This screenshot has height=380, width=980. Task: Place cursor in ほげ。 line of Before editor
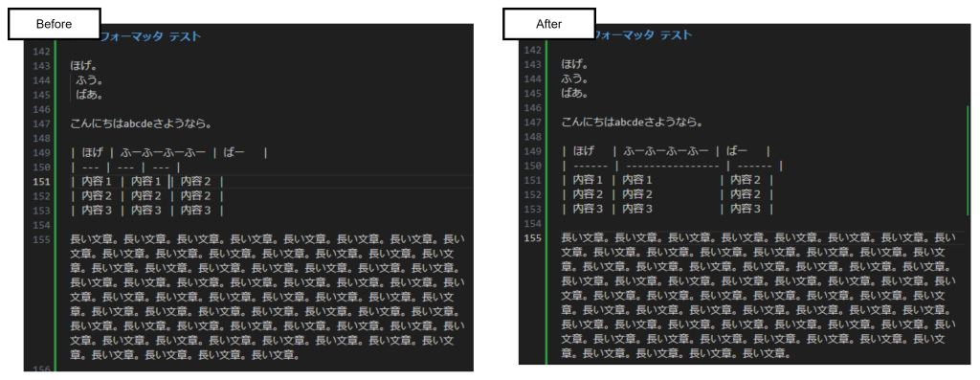[x=84, y=65]
